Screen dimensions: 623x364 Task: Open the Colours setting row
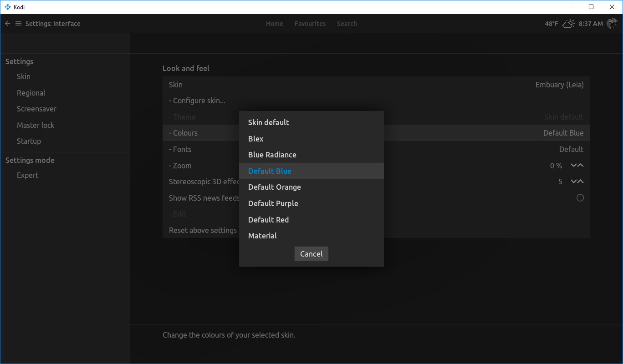click(x=376, y=133)
